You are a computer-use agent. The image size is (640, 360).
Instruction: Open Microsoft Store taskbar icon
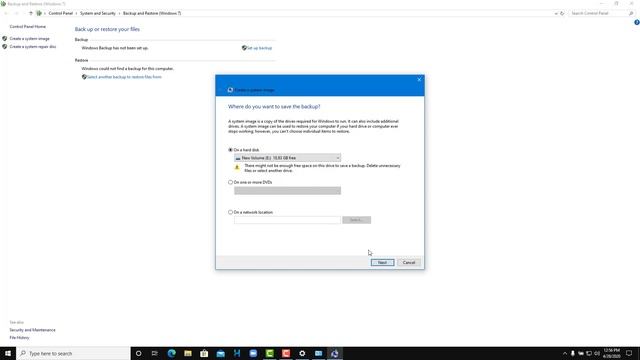[204, 353]
